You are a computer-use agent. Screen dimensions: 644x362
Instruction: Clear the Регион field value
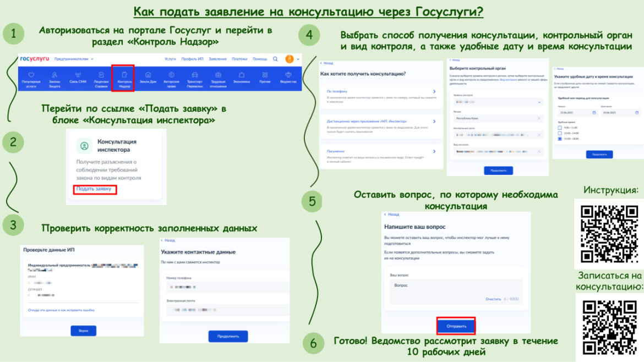539,118
